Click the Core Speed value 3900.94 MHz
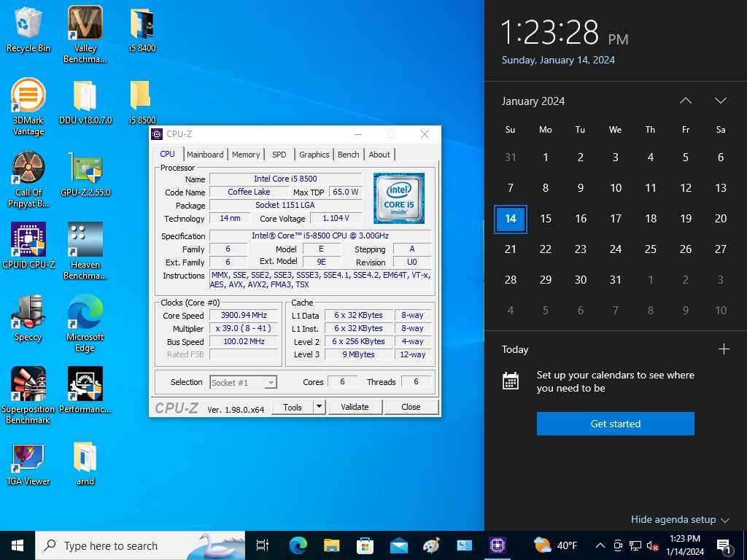The width and height of the screenshot is (747, 560). 244,315
